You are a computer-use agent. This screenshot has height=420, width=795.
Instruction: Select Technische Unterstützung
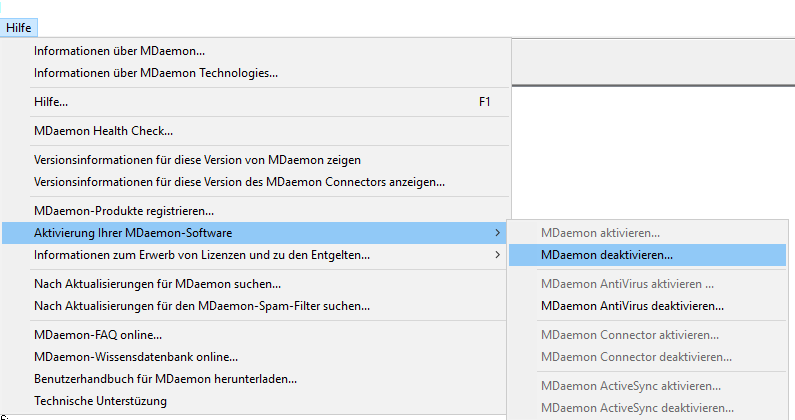pos(100,401)
